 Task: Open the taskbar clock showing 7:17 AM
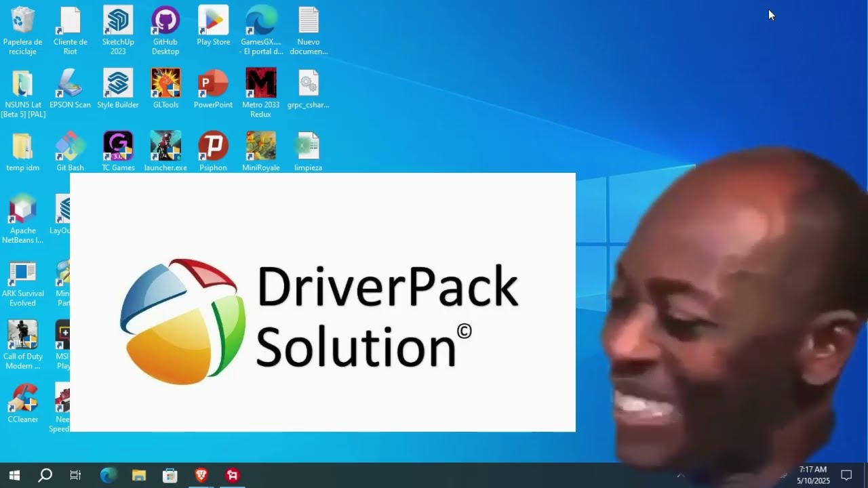(813, 475)
